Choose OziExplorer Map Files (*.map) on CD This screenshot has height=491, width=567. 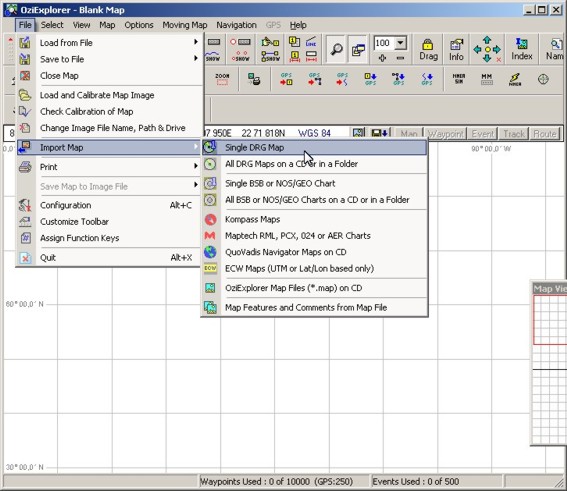pyautogui.click(x=314, y=288)
